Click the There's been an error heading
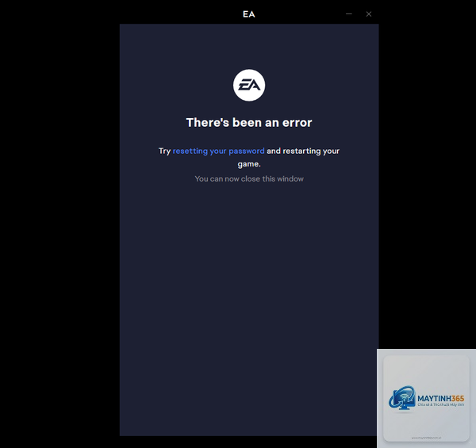The image size is (476, 448). tap(249, 123)
